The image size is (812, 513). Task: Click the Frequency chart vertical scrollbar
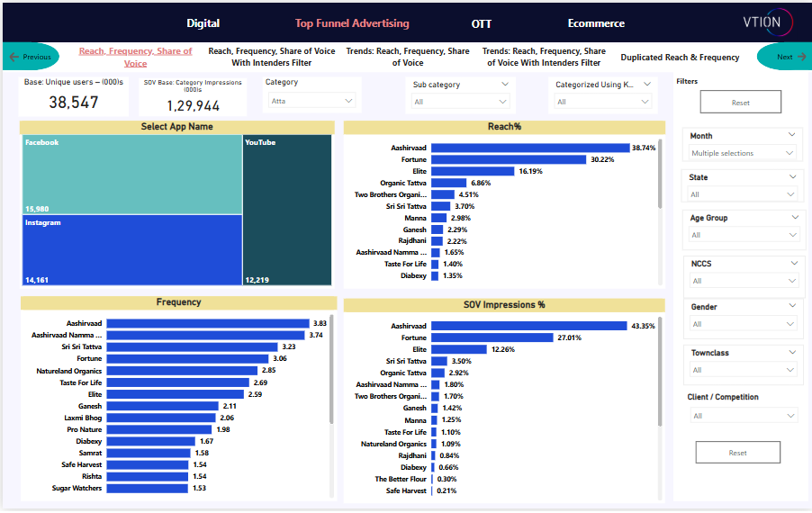click(x=332, y=369)
